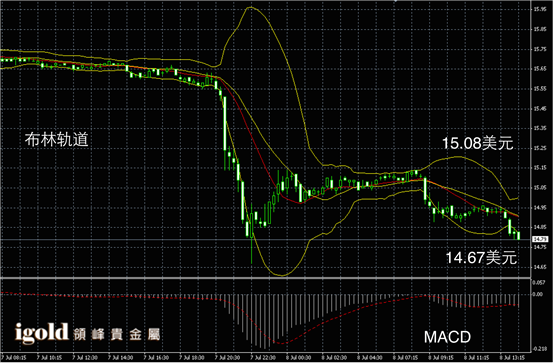This screenshot has height=363, width=553.
Task: Select the 14.65 price axis label
Action: pos(541,267)
